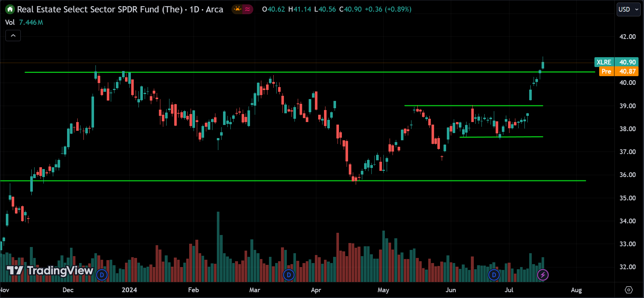The width and height of the screenshot is (644, 298).
Task: Click the pre-market session sun icon
Action: [238, 9]
